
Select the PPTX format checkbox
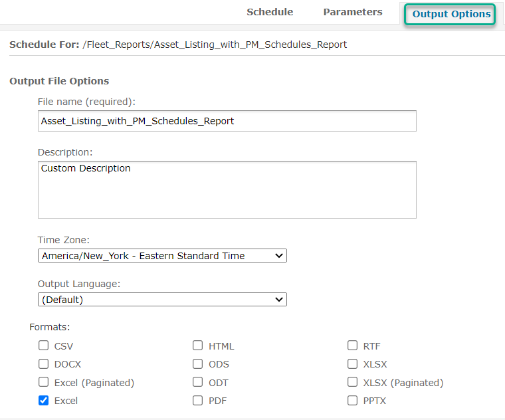point(353,401)
